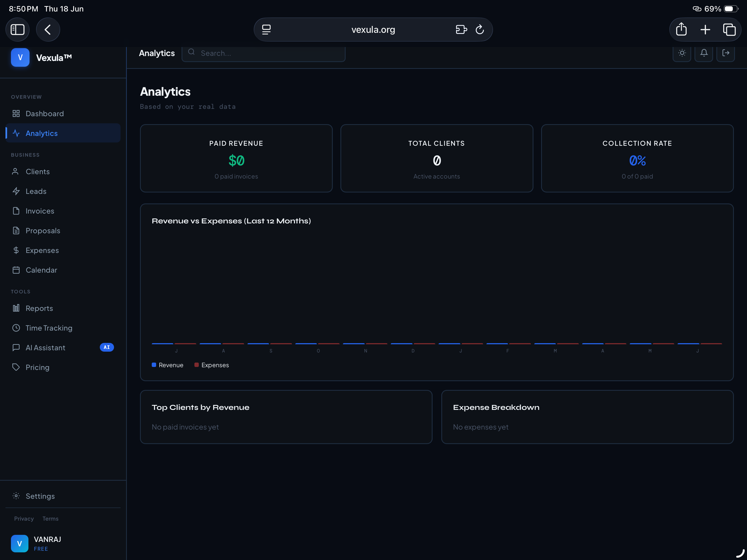This screenshot has width=747, height=560.
Task: Click the logout arrow icon
Action: [726, 53]
